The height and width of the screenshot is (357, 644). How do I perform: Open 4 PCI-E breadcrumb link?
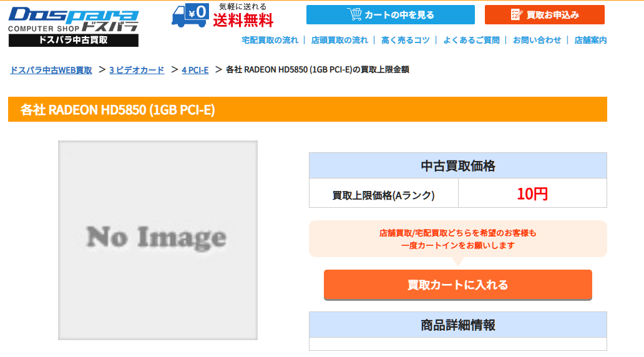point(195,70)
